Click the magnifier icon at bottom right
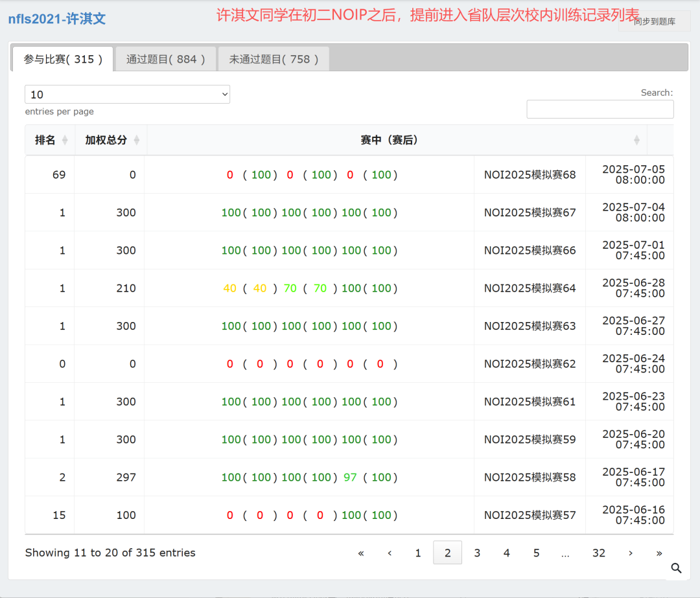Viewport: 700px width, 598px height. pyautogui.click(x=676, y=568)
